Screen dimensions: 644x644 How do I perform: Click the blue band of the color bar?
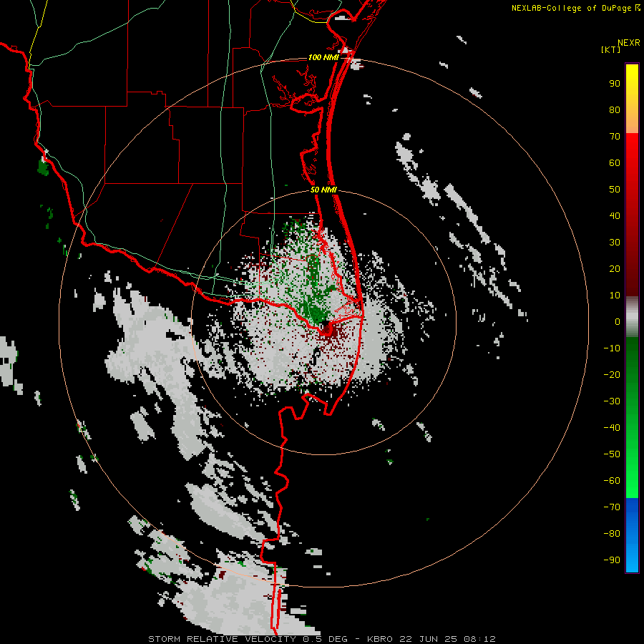[x=632, y=535]
